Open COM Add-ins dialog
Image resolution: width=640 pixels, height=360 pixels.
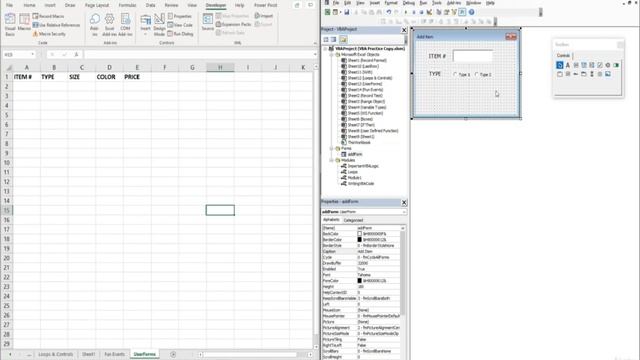pos(125,24)
